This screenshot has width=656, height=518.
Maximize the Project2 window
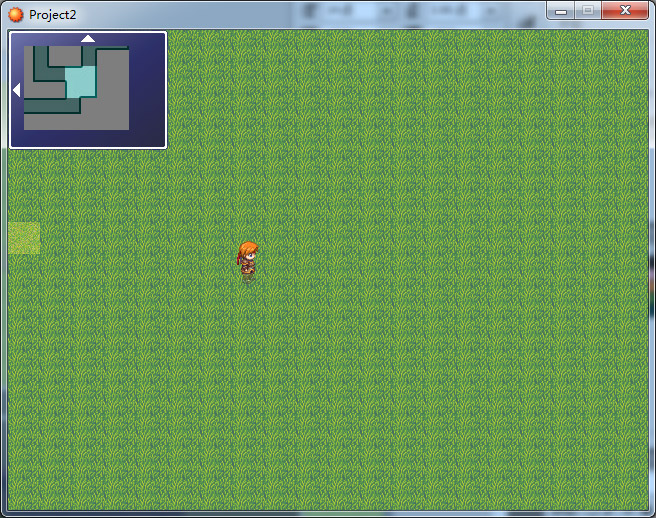click(588, 10)
